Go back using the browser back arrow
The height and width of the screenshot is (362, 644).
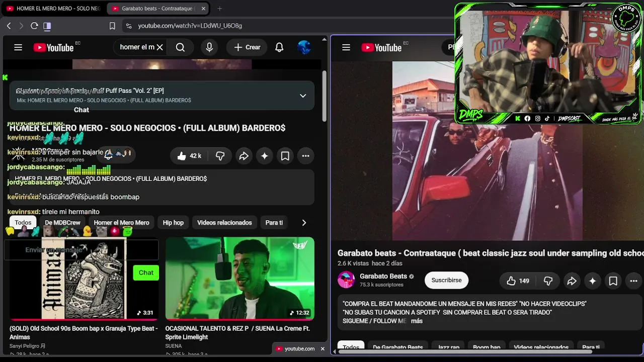point(9,26)
